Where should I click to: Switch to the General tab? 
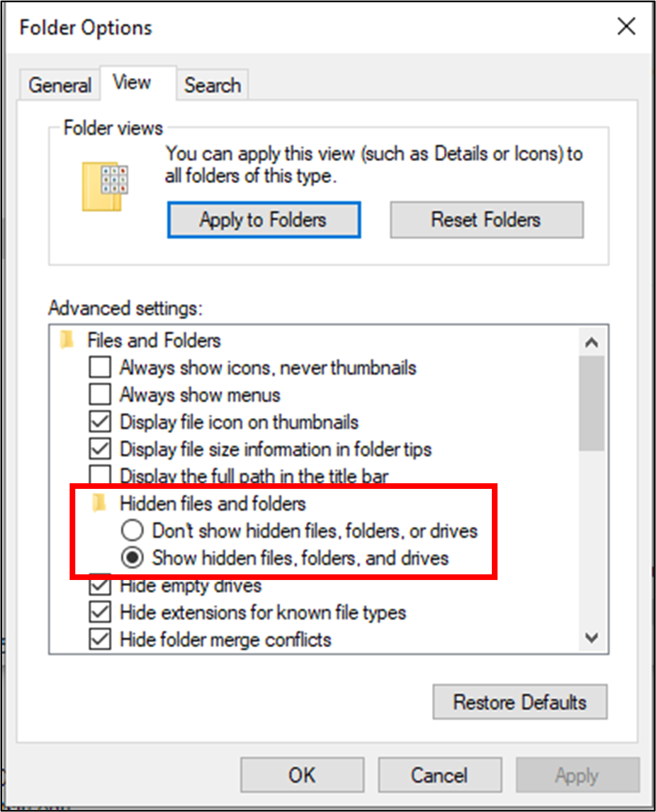pyautogui.click(x=59, y=85)
